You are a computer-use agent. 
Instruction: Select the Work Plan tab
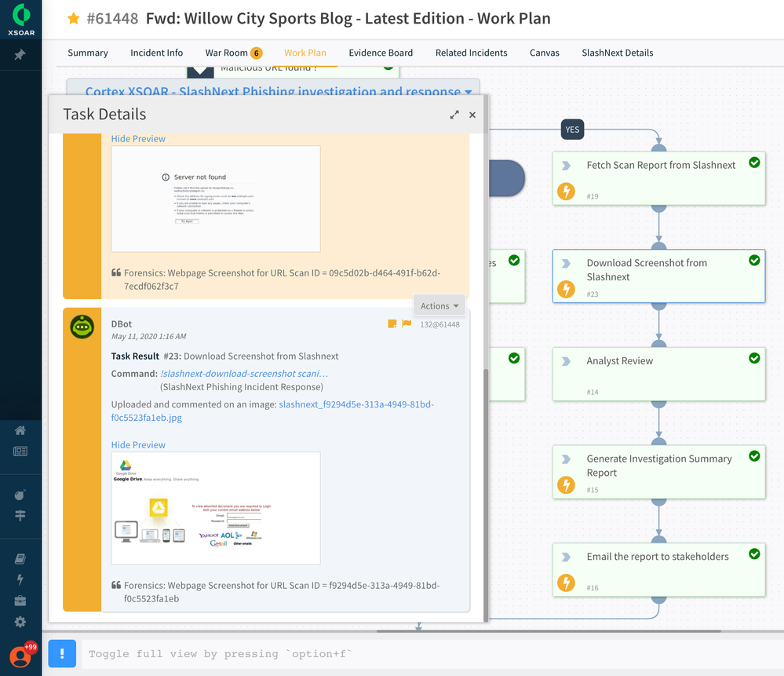[x=305, y=53]
